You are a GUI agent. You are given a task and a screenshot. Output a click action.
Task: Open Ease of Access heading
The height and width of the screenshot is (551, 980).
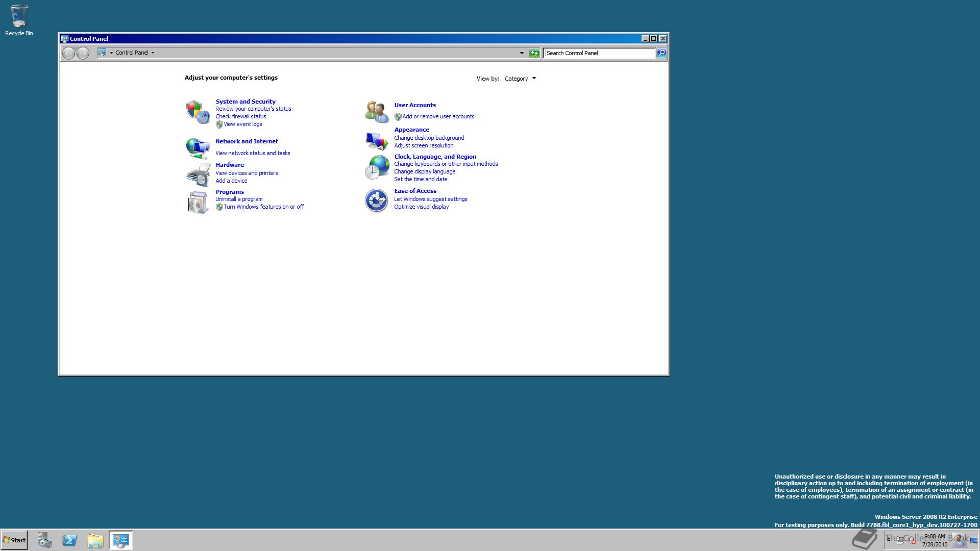click(415, 191)
